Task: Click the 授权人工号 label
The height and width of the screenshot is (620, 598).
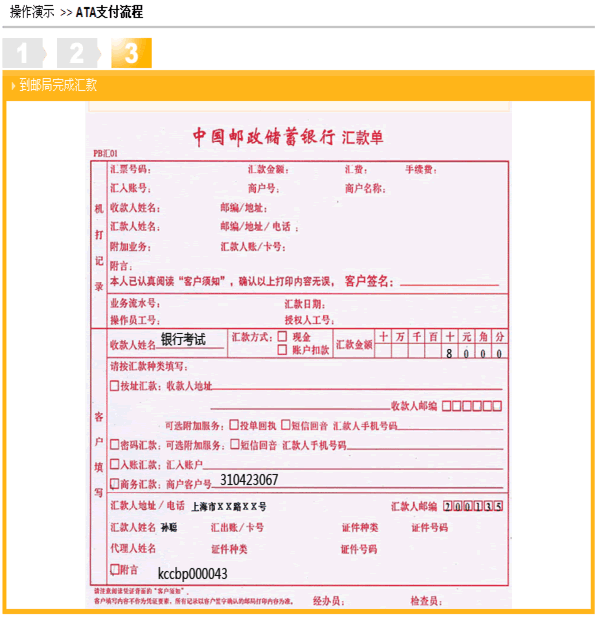Action: tap(309, 319)
